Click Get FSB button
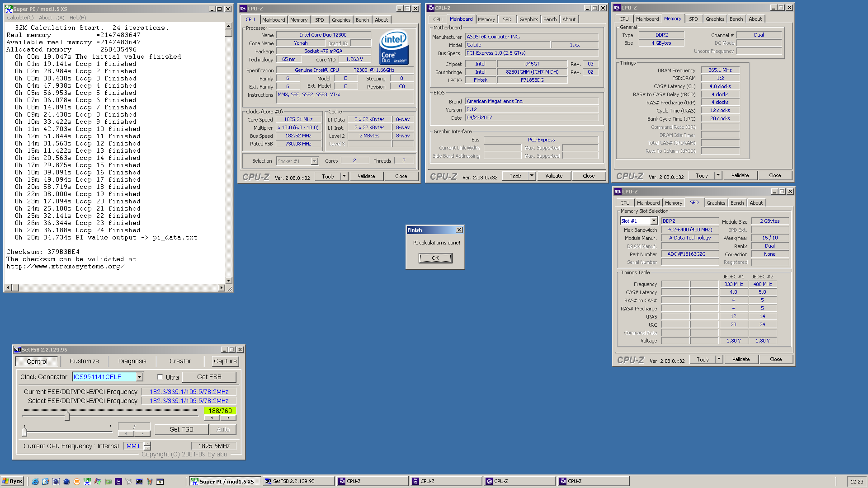The height and width of the screenshot is (488, 868). (x=209, y=377)
